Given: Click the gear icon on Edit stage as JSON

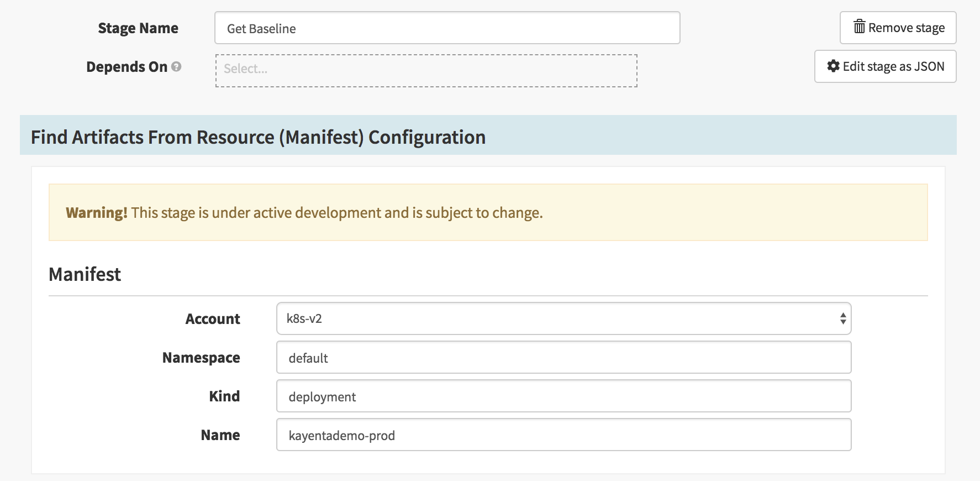Looking at the screenshot, I should [x=833, y=66].
